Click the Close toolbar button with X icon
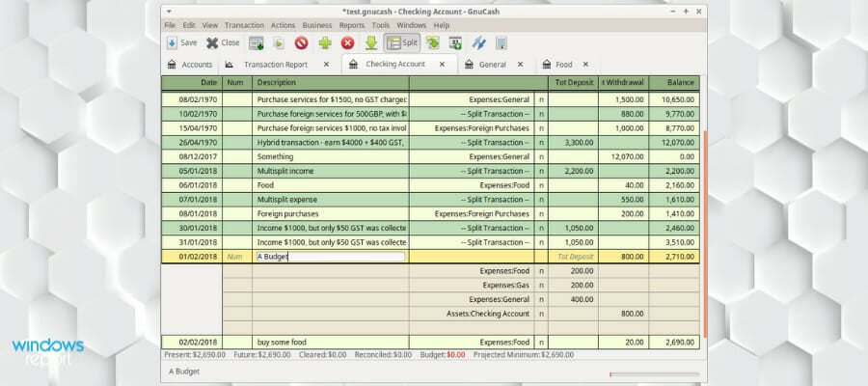Image resolution: width=868 pixels, height=386 pixels. [x=223, y=42]
